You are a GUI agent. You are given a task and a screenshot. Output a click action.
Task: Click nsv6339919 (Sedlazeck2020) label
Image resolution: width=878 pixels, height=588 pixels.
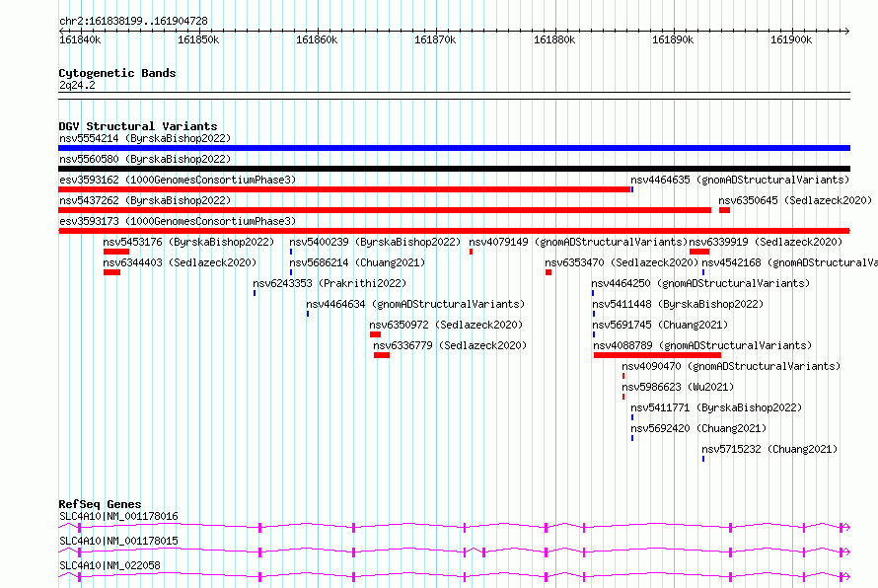pos(766,242)
